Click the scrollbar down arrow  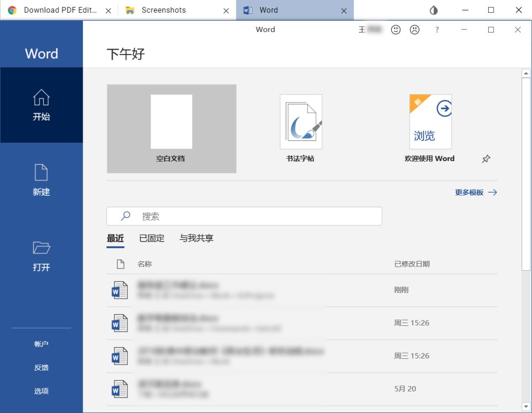point(526,406)
